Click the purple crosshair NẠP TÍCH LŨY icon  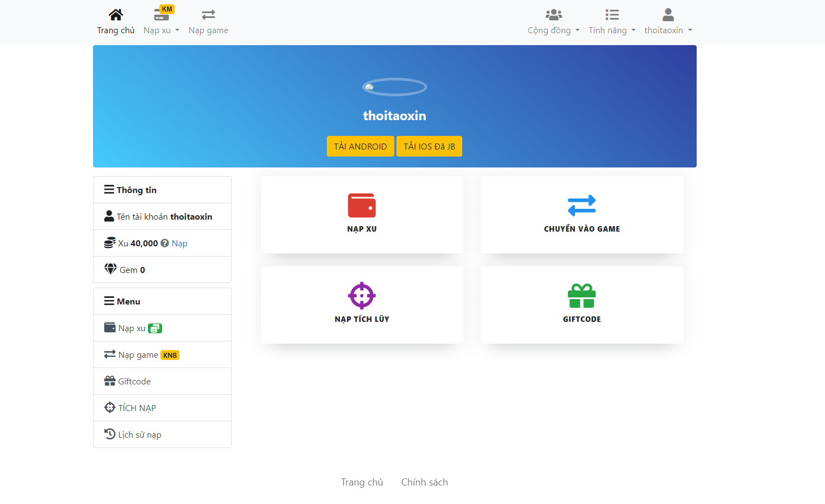362,296
